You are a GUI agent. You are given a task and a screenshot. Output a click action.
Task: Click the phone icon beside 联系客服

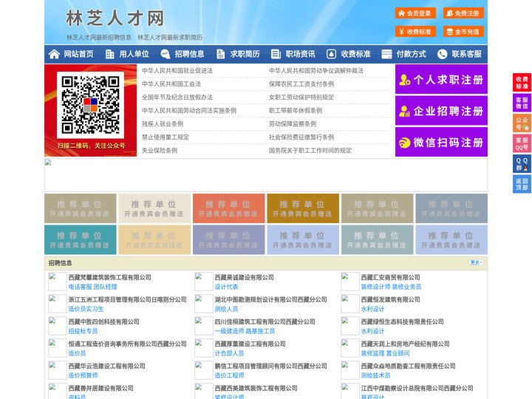tap(442, 54)
